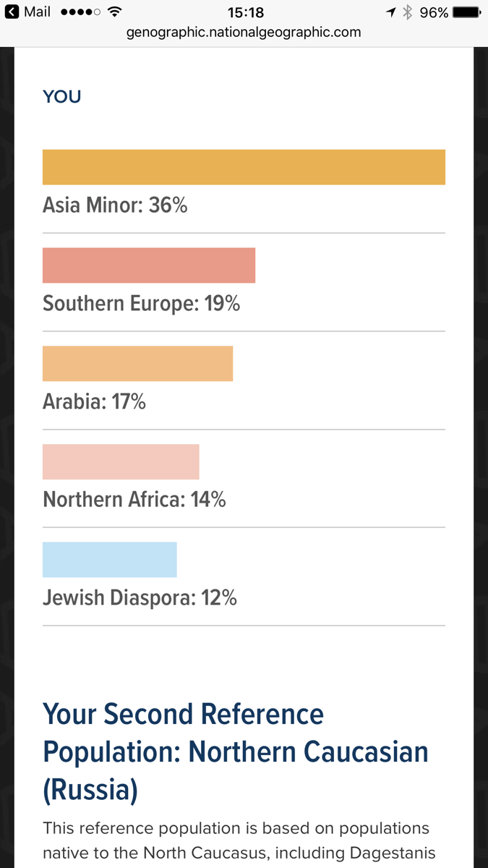Tap the genographic.nationalgeographic.com address bar
488x868 pixels.
pos(244,33)
